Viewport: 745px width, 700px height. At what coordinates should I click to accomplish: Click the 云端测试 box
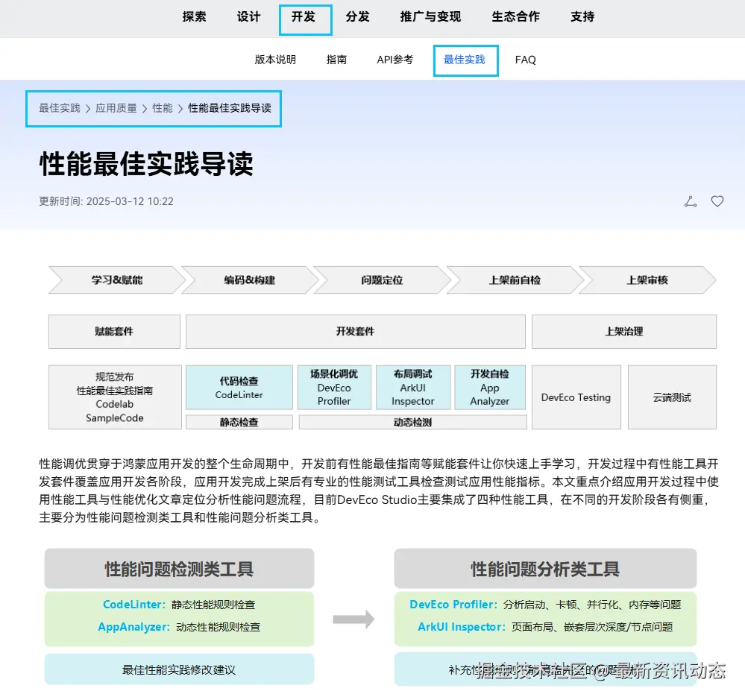(x=671, y=397)
